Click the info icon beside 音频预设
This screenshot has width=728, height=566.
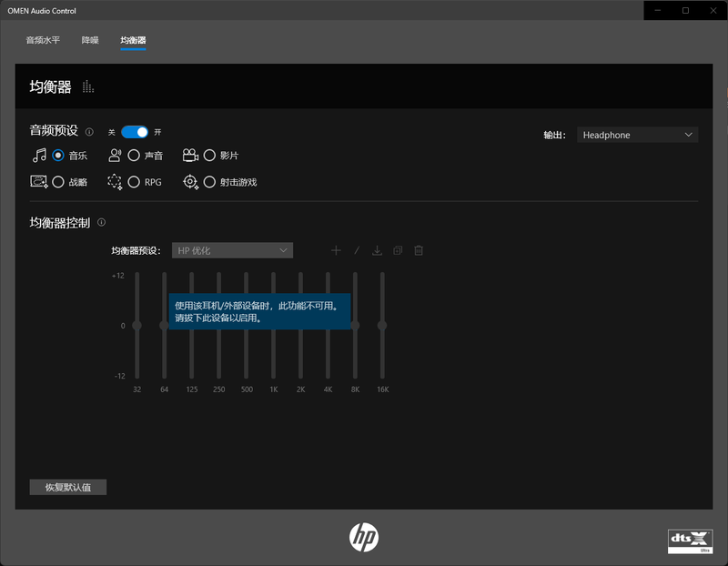(89, 132)
